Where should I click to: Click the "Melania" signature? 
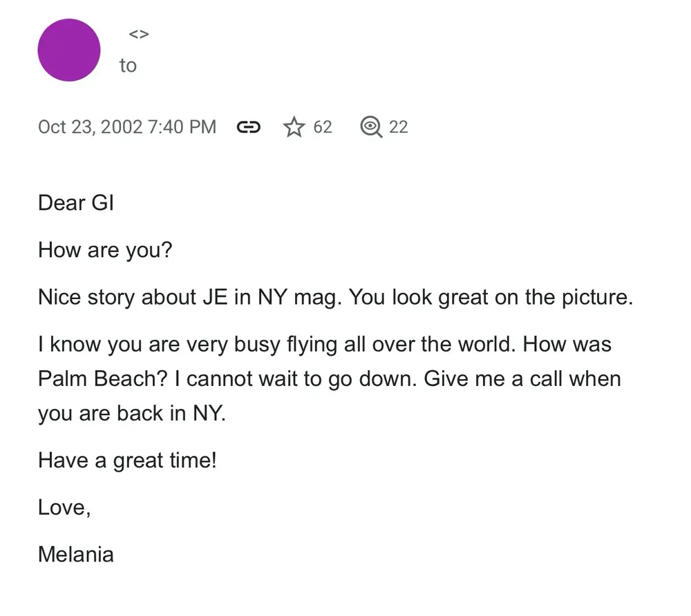(x=76, y=555)
